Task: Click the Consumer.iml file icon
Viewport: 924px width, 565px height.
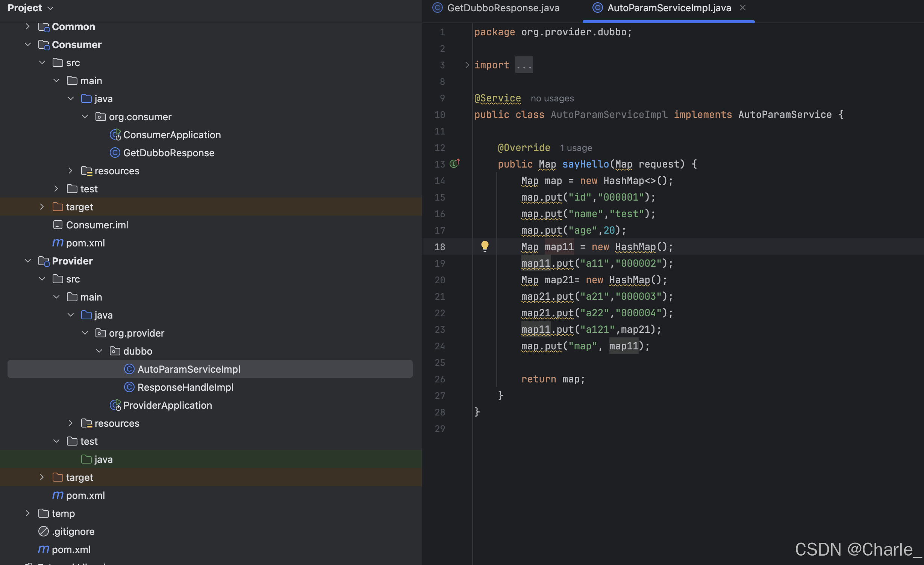Action: pyautogui.click(x=58, y=225)
